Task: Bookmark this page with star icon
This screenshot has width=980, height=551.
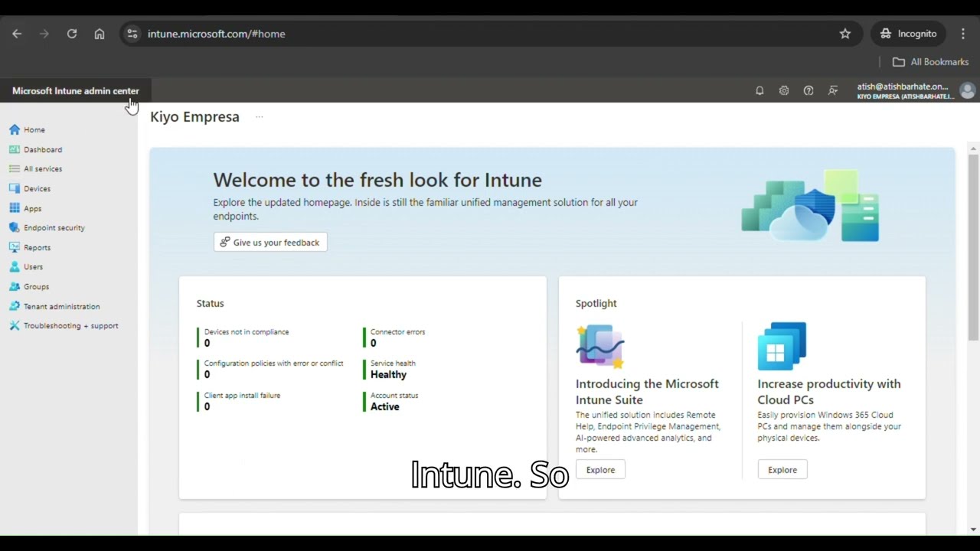Action: 845,34
